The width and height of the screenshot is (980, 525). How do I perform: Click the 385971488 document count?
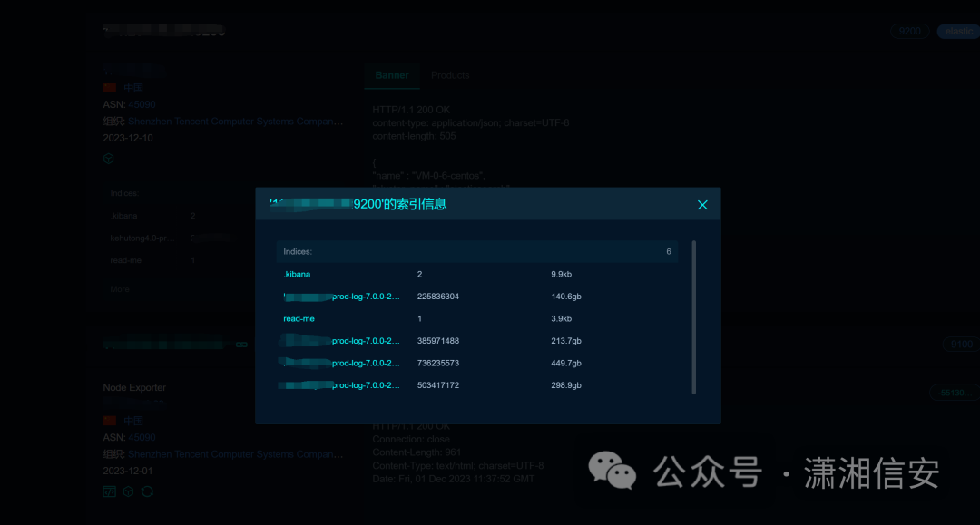pyautogui.click(x=438, y=341)
